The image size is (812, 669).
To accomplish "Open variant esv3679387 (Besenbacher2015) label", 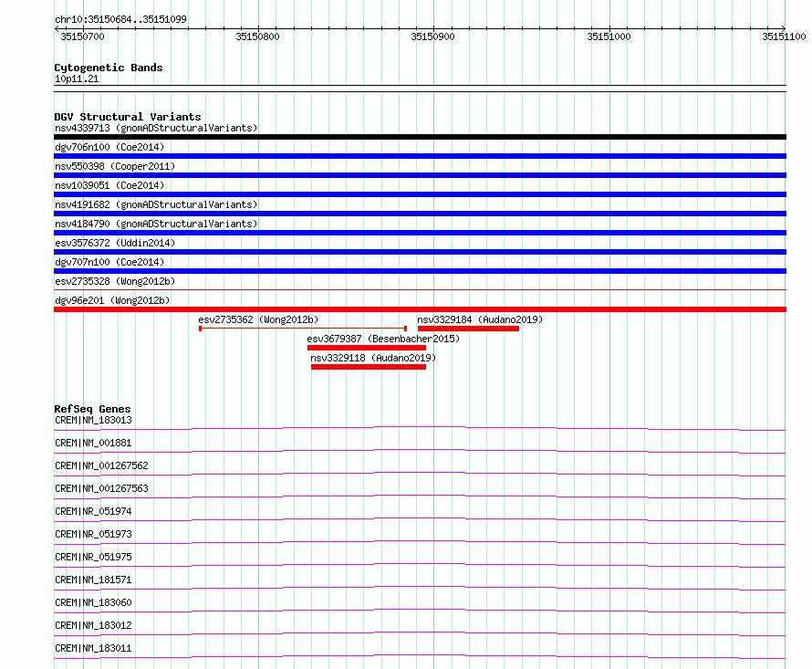I will [x=383, y=339].
